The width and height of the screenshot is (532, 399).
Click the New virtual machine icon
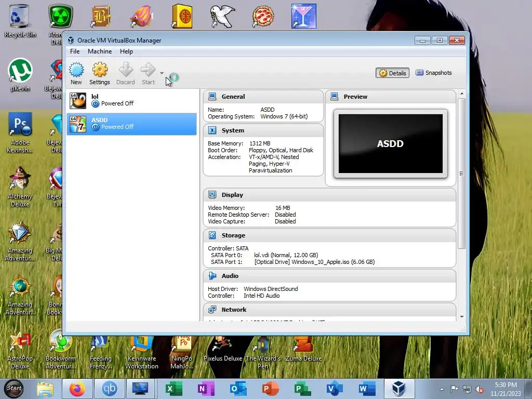point(76,70)
